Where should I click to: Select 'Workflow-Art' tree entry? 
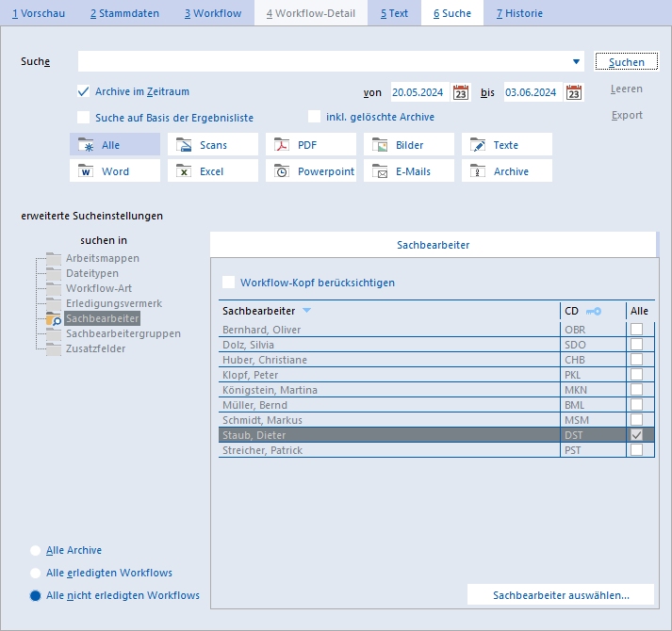[x=99, y=288]
